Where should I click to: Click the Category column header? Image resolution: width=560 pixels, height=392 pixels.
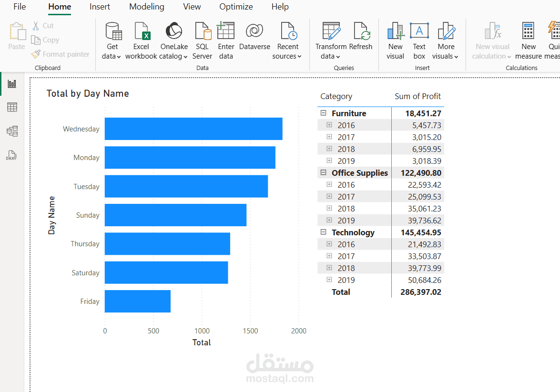click(x=336, y=96)
